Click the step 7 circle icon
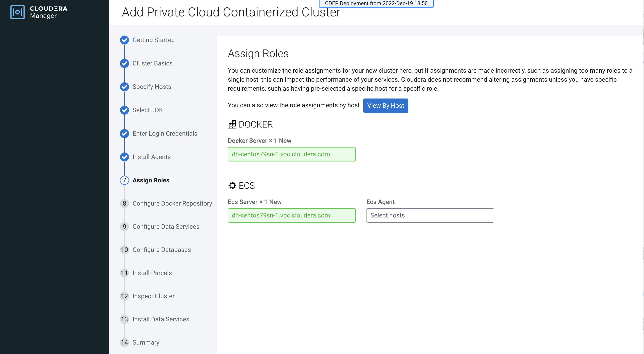644x354 pixels. coord(124,180)
